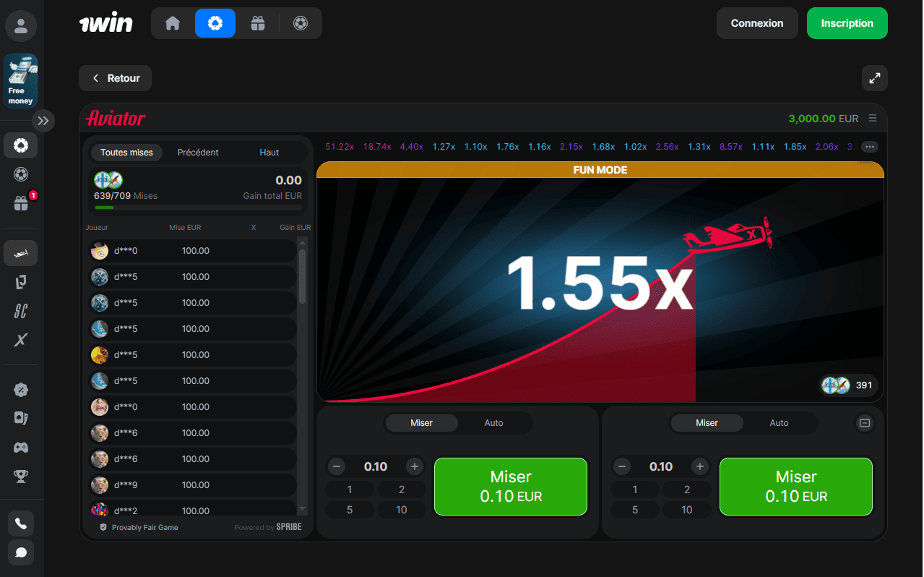
Task: Select Miser mode in the right bet panel
Action: click(x=707, y=423)
